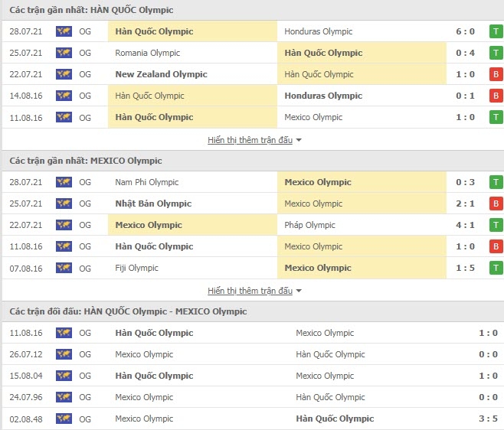Select the Các trận đối đầu section header
This screenshot has width=504, height=430.
tap(128, 311)
